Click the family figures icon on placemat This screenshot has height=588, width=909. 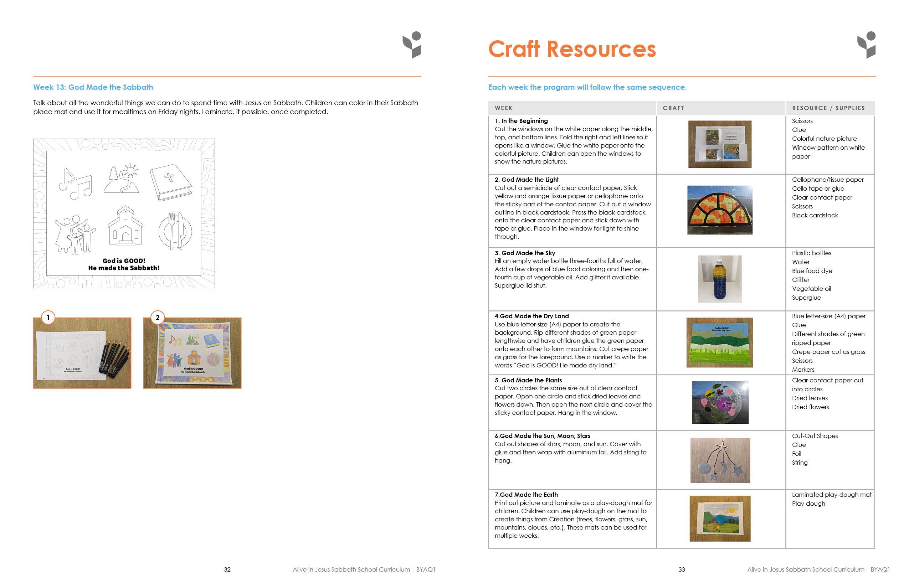point(75,235)
